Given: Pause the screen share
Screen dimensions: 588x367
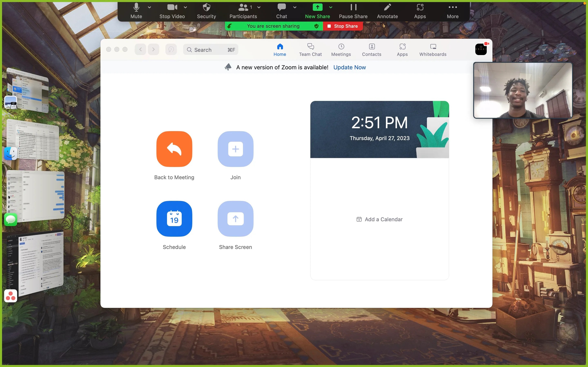Looking at the screenshot, I should (353, 11).
